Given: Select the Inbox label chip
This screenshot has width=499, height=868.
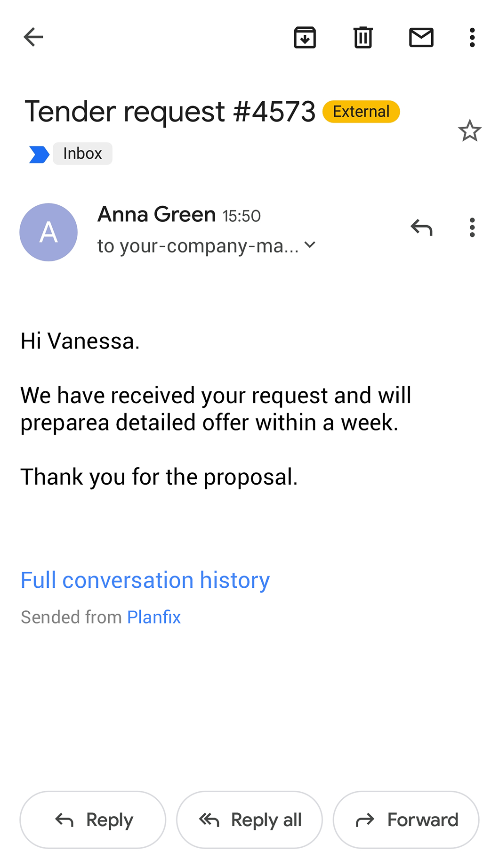Looking at the screenshot, I should (x=82, y=154).
